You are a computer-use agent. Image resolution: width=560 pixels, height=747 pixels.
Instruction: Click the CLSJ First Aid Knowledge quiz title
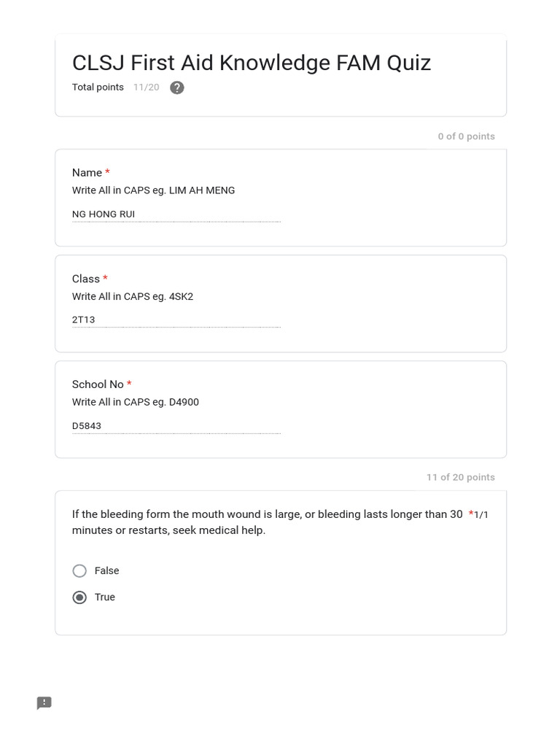pyautogui.click(x=251, y=63)
